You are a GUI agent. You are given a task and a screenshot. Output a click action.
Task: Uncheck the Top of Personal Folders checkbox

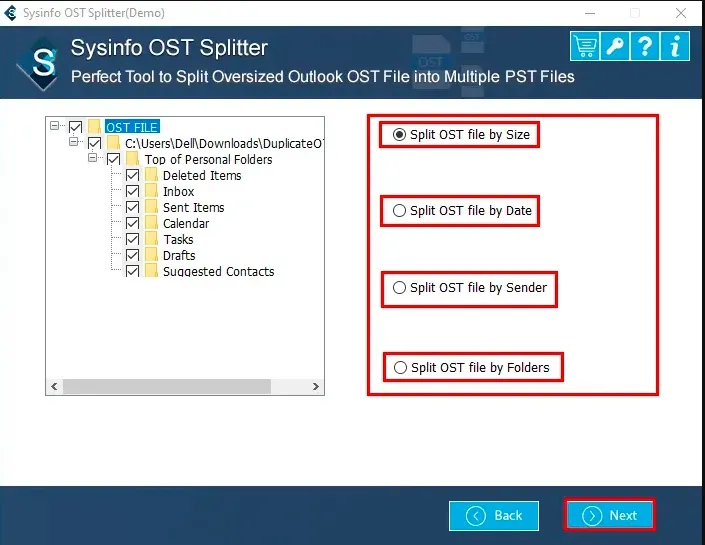tap(113, 159)
